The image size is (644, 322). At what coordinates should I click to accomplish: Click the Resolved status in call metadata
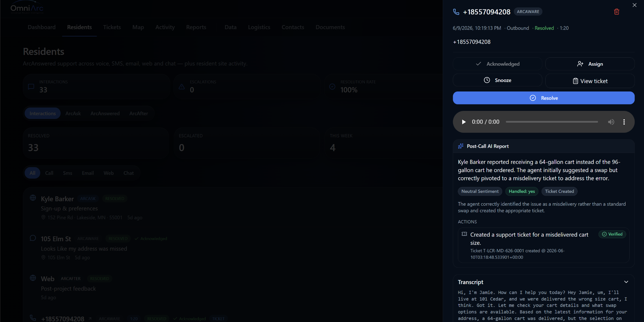click(544, 28)
